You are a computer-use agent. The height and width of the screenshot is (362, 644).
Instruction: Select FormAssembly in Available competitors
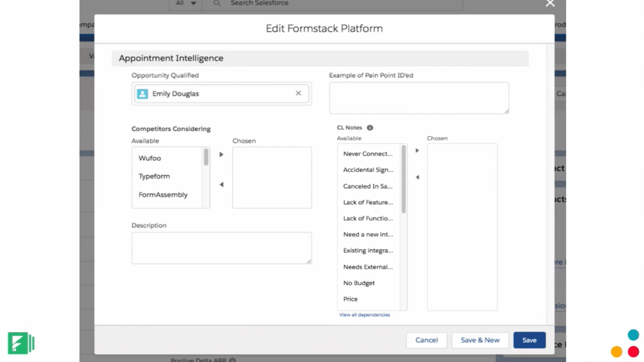(167, 195)
